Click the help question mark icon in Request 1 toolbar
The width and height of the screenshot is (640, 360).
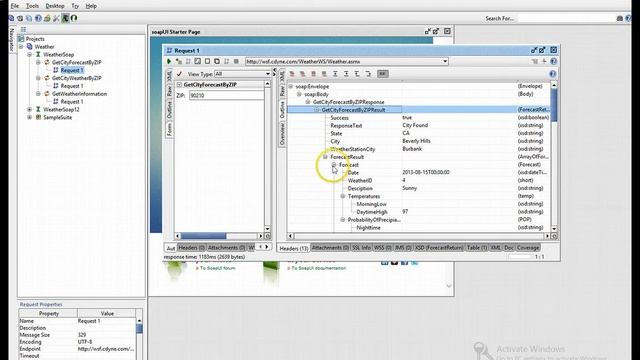[553, 61]
